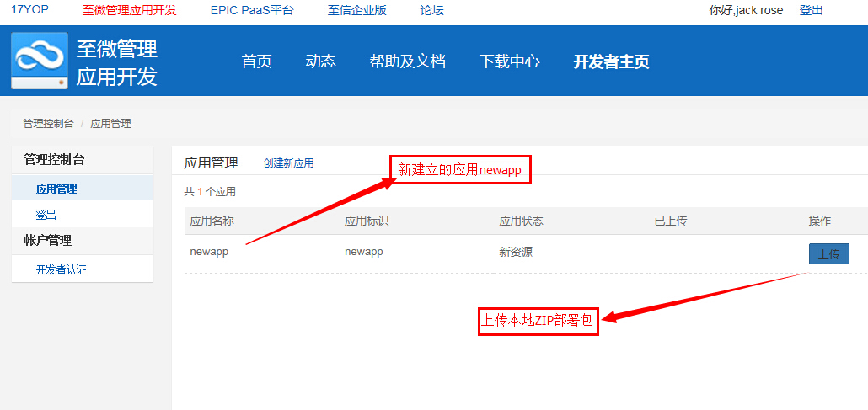Click the 共 1 个应用 count text
This screenshot has width=868, height=410.
pos(210,192)
